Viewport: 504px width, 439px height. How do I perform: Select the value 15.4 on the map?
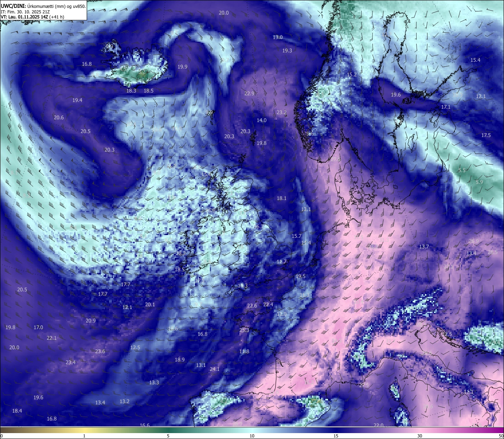pos(475,60)
